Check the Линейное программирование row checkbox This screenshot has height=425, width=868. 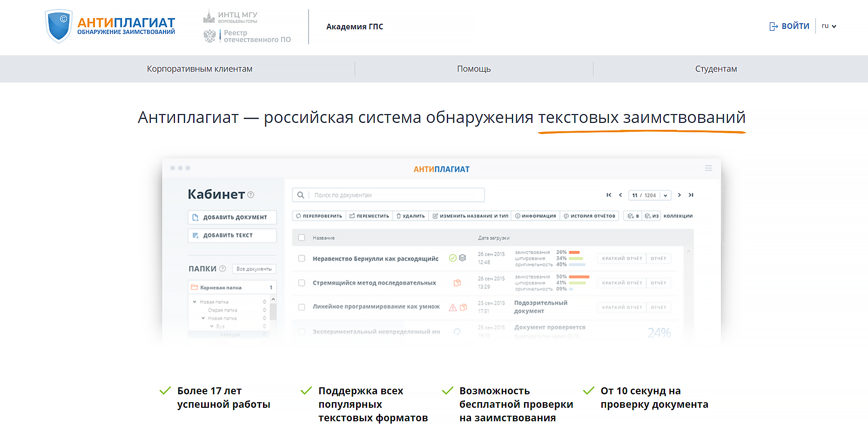click(x=302, y=307)
